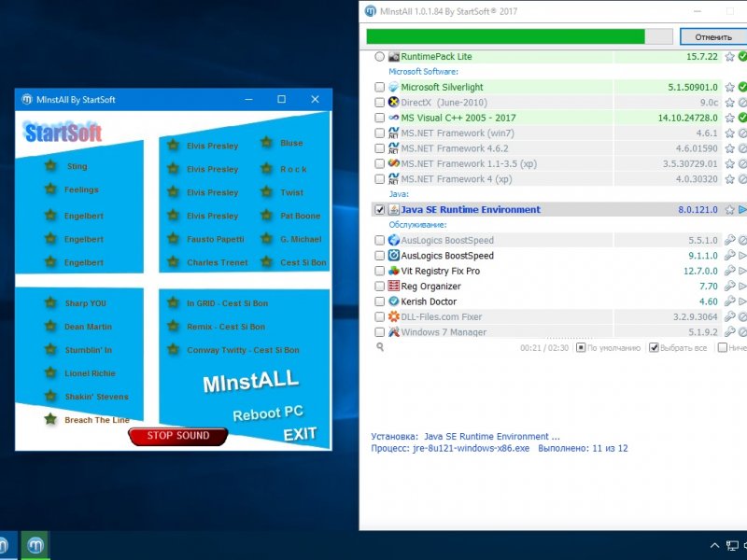This screenshot has height=560, width=747.
Task: Play the Sting track star
Action: click(50, 166)
